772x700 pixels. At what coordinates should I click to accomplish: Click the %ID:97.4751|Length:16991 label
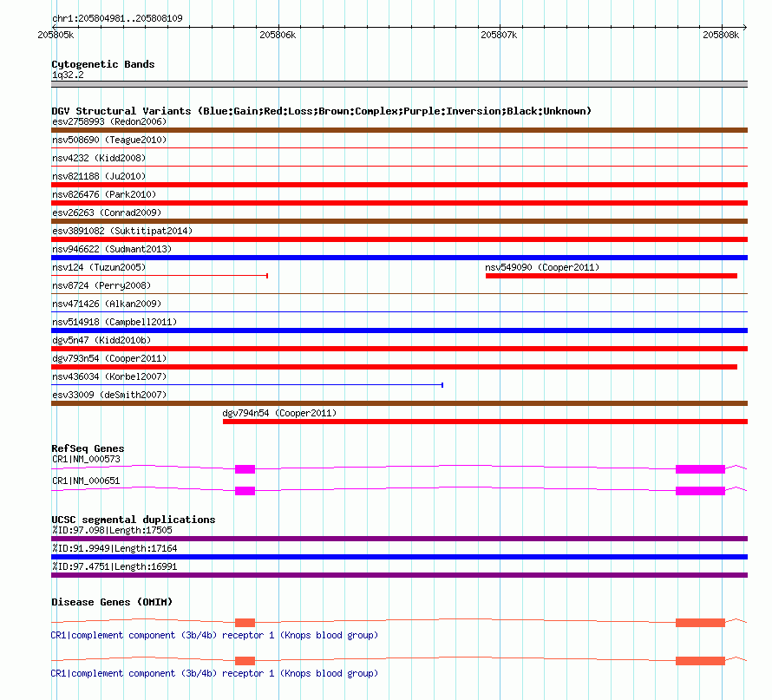[114, 566]
